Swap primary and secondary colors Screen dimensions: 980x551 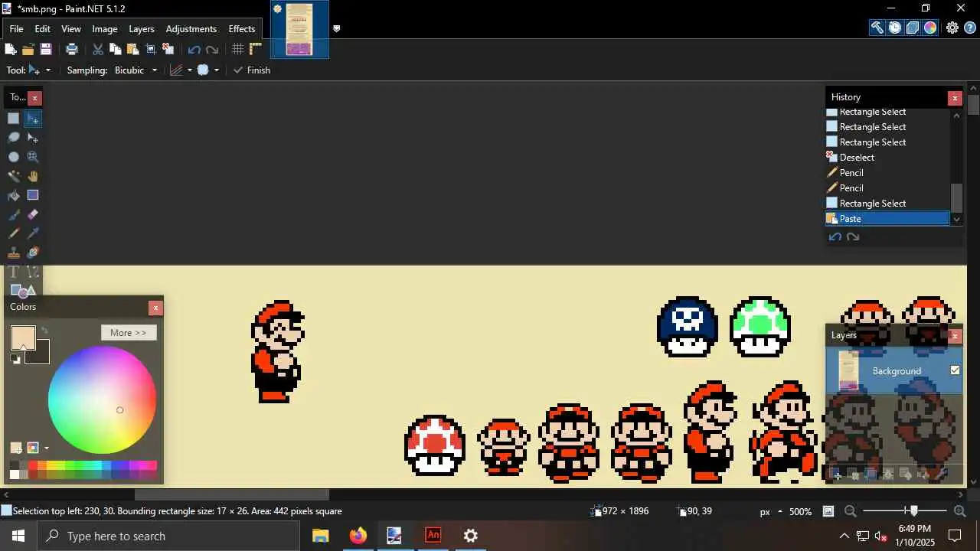tap(44, 331)
